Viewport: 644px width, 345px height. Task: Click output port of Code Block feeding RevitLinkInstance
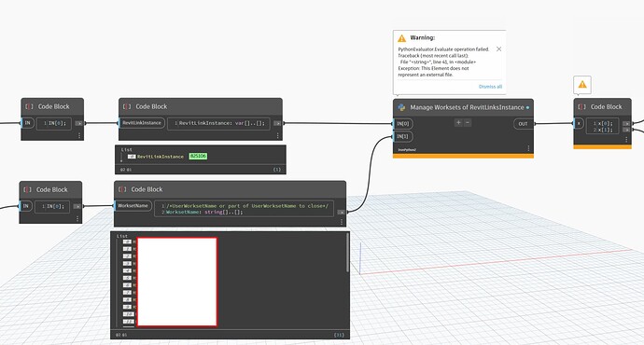click(78, 123)
